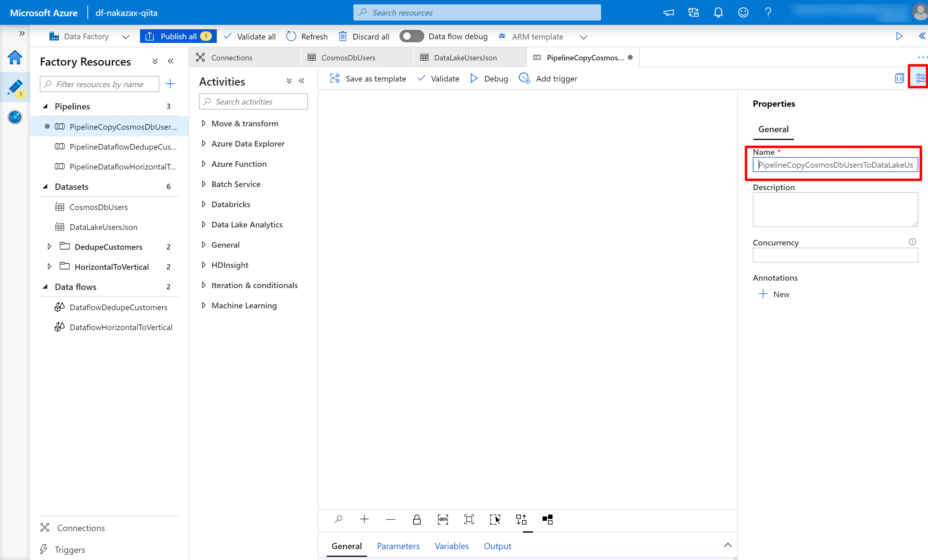The height and width of the screenshot is (560, 928).
Task: Toggle the canvas lock icon
Action: 417,519
